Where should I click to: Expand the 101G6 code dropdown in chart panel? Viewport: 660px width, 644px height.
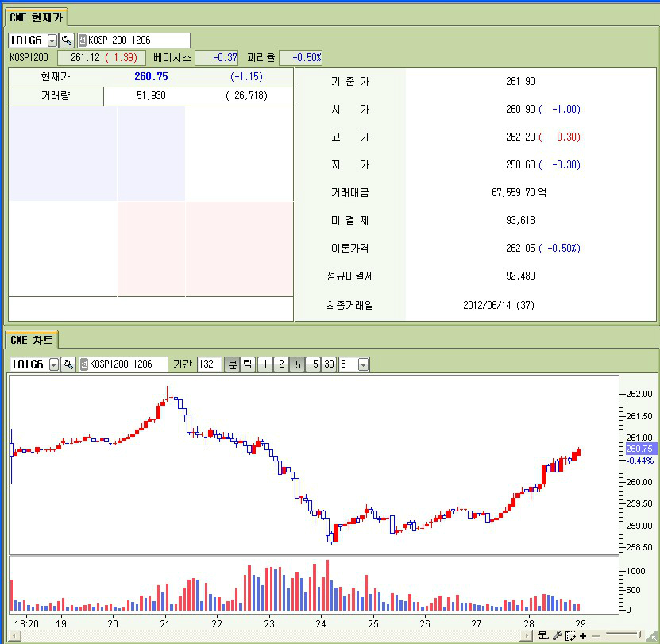coord(54,364)
